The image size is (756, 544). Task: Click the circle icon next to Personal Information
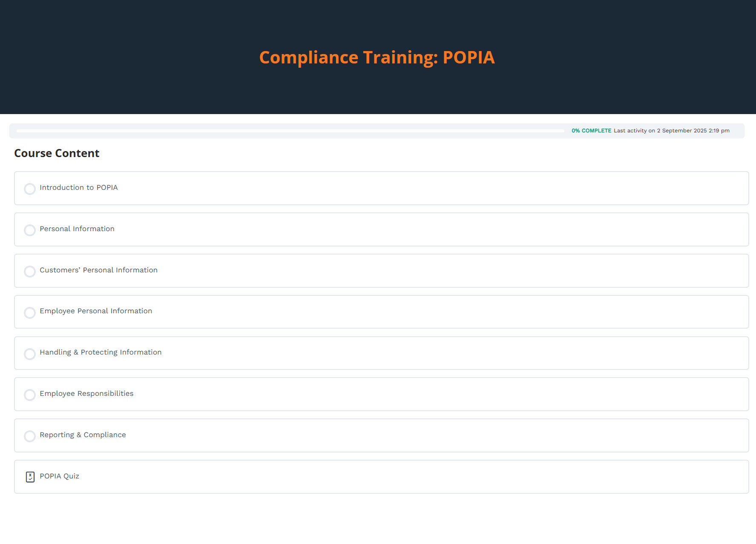tap(30, 230)
